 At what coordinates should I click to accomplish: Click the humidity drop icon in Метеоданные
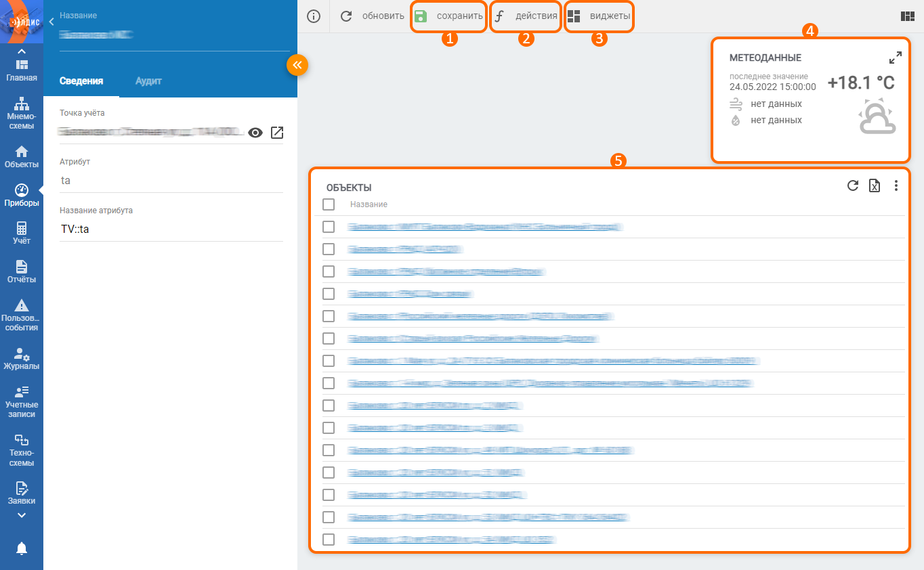tap(736, 120)
